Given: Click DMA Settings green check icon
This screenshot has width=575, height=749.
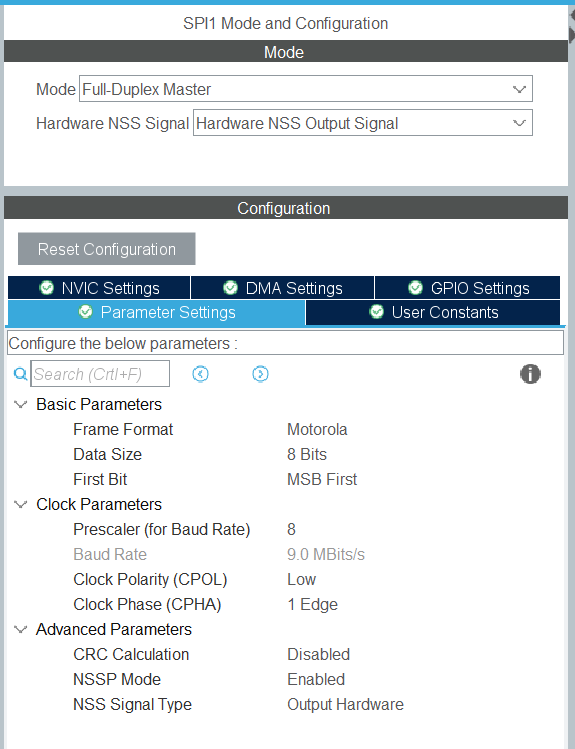Looking at the screenshot, I should [x=230, y=288].
